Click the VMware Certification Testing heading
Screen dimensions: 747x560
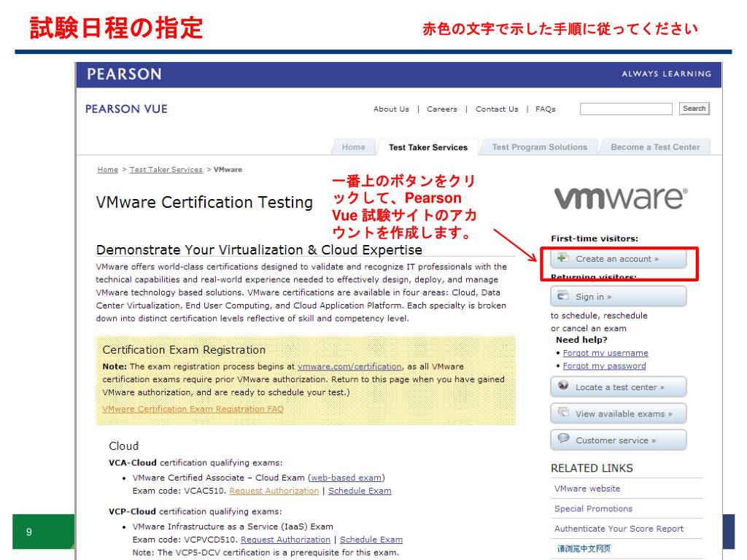tap(204, 203)
